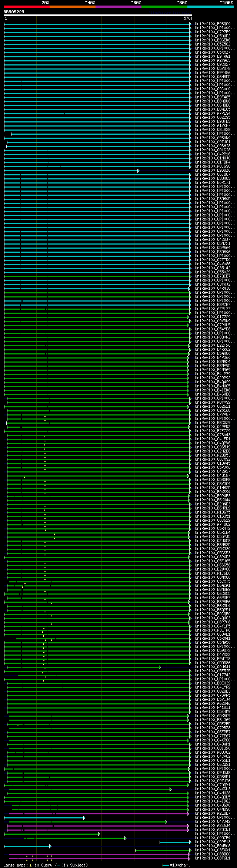Open hit UniRef100_B9SQC0
This screenshot has height=868, width=237.
point(213,24)
